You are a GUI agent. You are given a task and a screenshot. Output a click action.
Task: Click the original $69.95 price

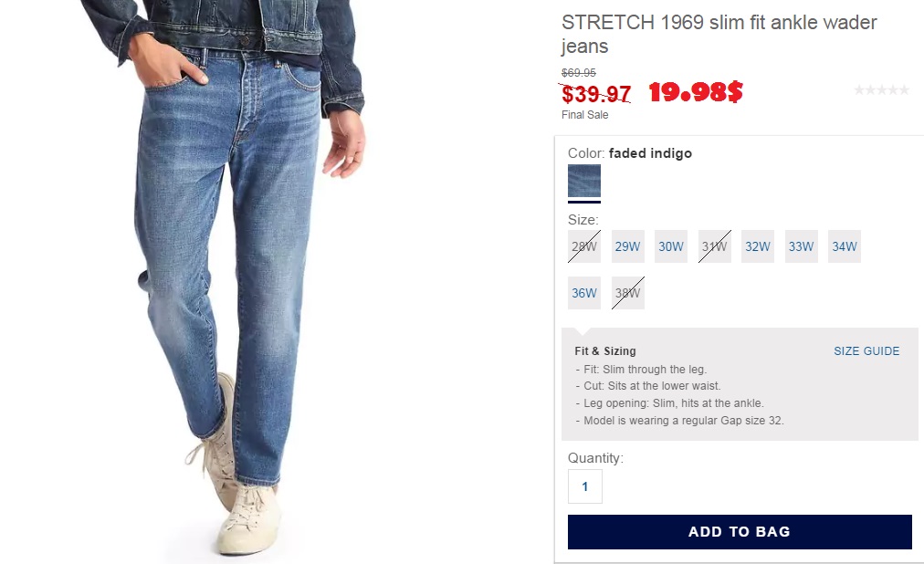pos(579,72)
